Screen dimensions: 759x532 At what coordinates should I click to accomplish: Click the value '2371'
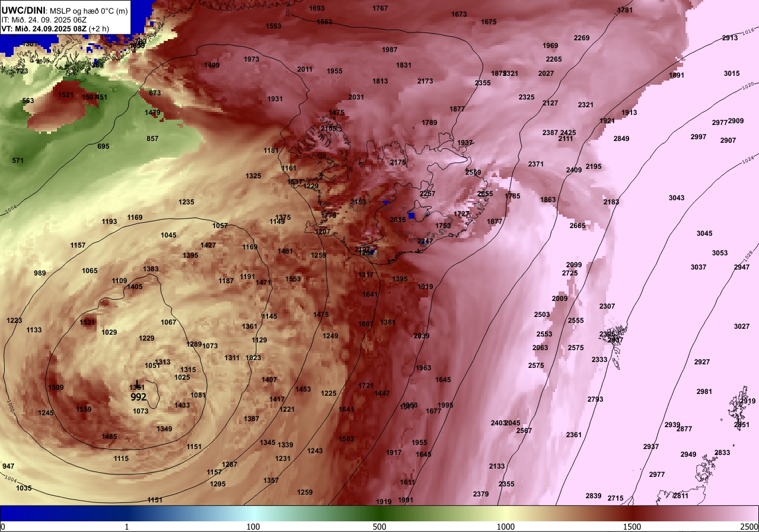(536, 164)
